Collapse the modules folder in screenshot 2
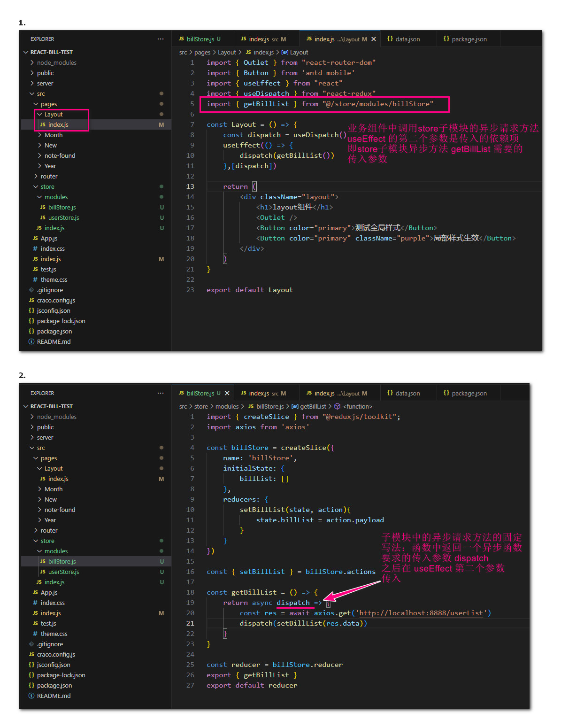Image resolution: width=561 pixels, height=728 pixels. pyautogui.click(x=39, y=551)
